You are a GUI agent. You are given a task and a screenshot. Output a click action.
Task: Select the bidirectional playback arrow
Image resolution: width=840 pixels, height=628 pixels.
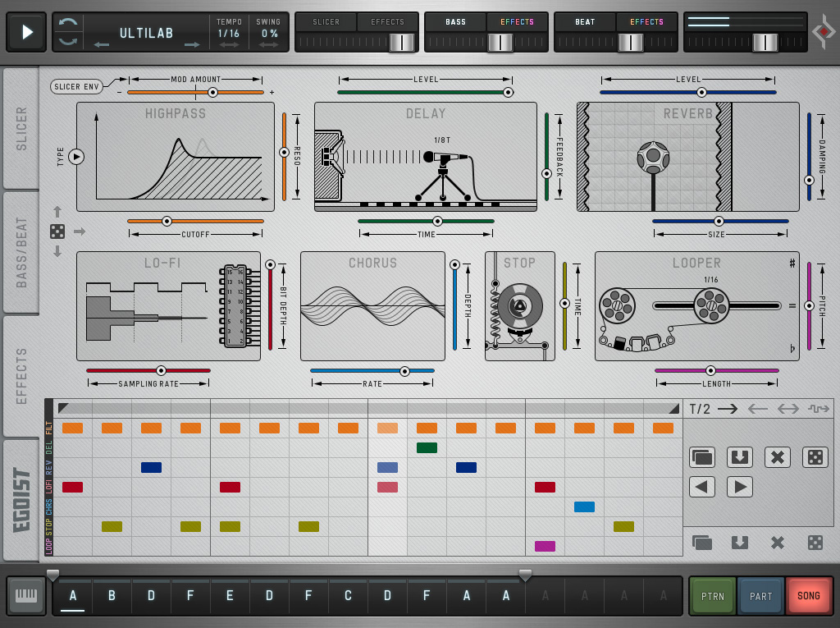pyautogui.click(x=787, y=409)
